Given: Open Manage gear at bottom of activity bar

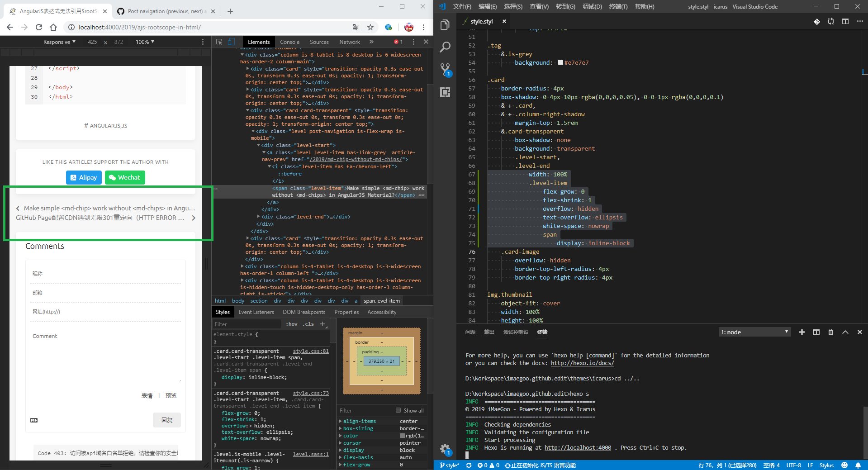Looking at the screenshot, I should (445, 449).
